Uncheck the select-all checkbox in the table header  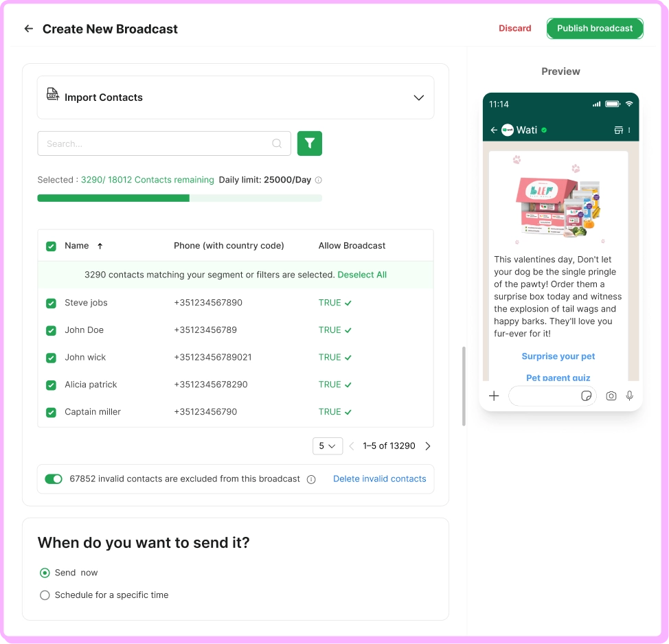pyautogui.click(x=51, y=245)
